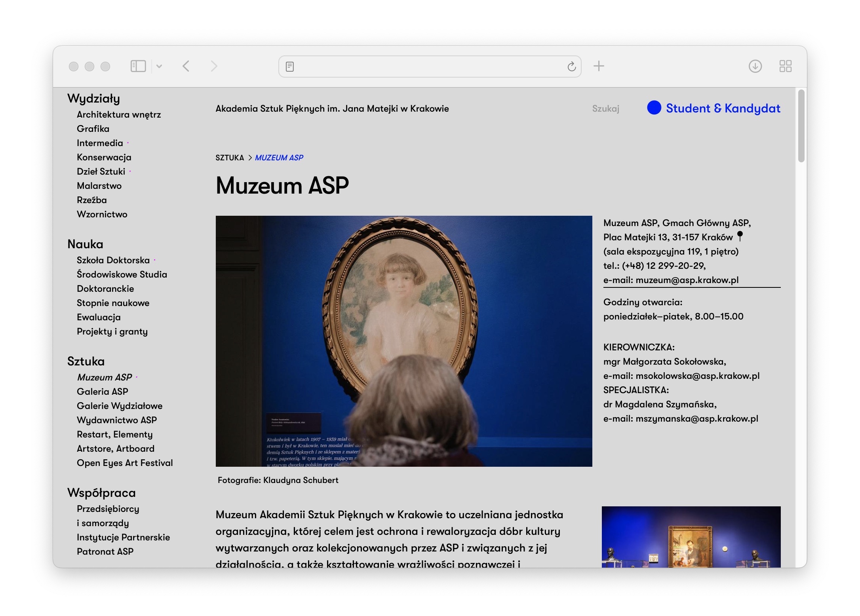Open Galeria ASP in the Sztuka menu
The width and height of the screenshot is (860, 616).
click(x=103, y=392)
